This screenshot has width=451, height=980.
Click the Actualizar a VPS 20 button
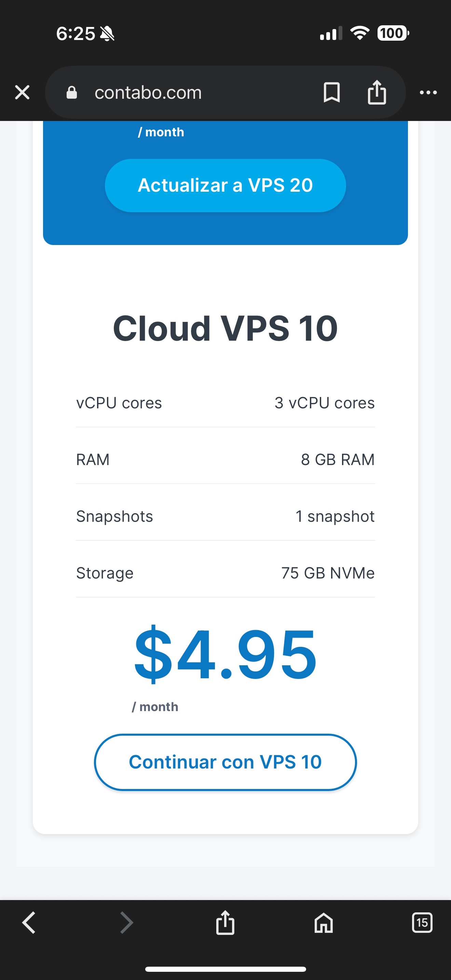(x=225, y=185)
